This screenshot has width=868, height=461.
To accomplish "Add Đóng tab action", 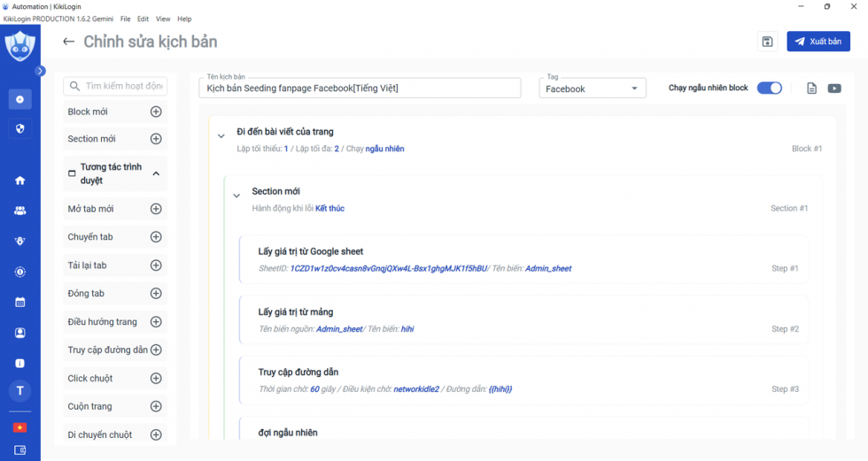I will (x=156, y=294).
